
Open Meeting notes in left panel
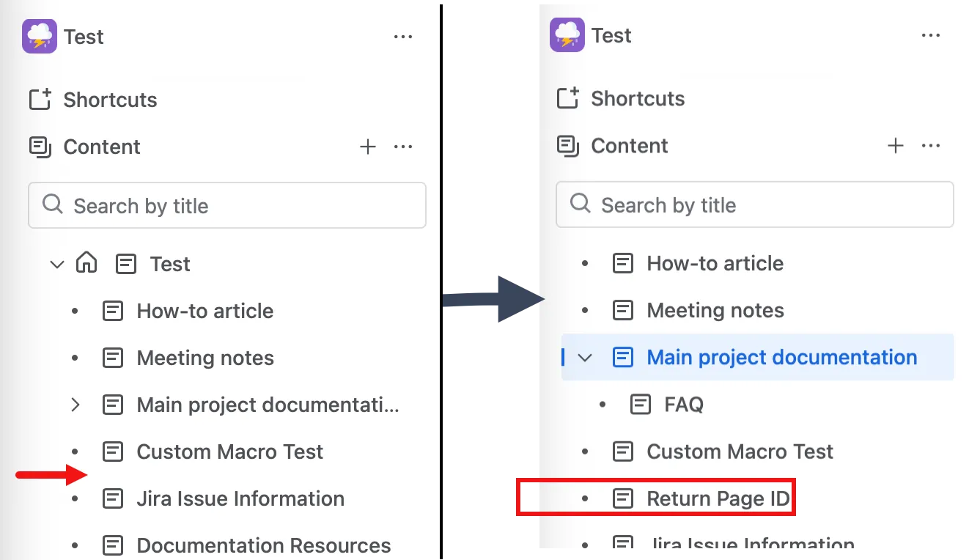tap(205, 358)
